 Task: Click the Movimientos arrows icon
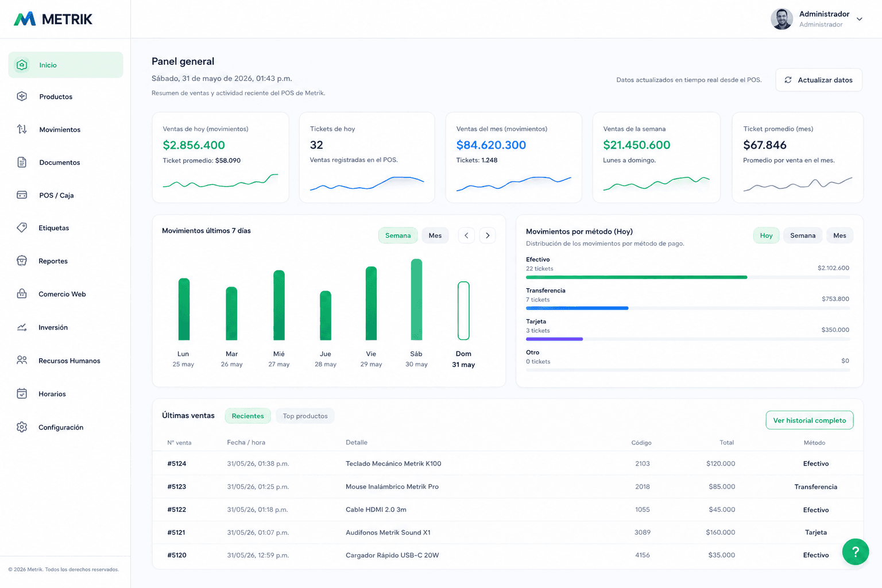pyautogui.click(x=22, y=129)
